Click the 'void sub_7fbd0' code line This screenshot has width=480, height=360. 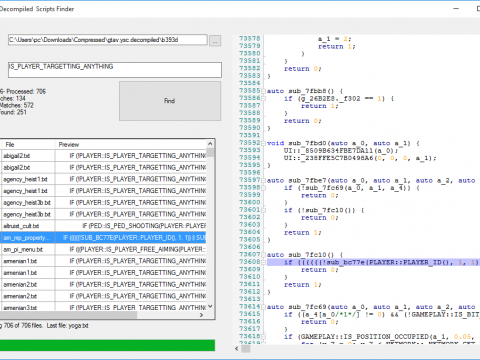(343, 143)
